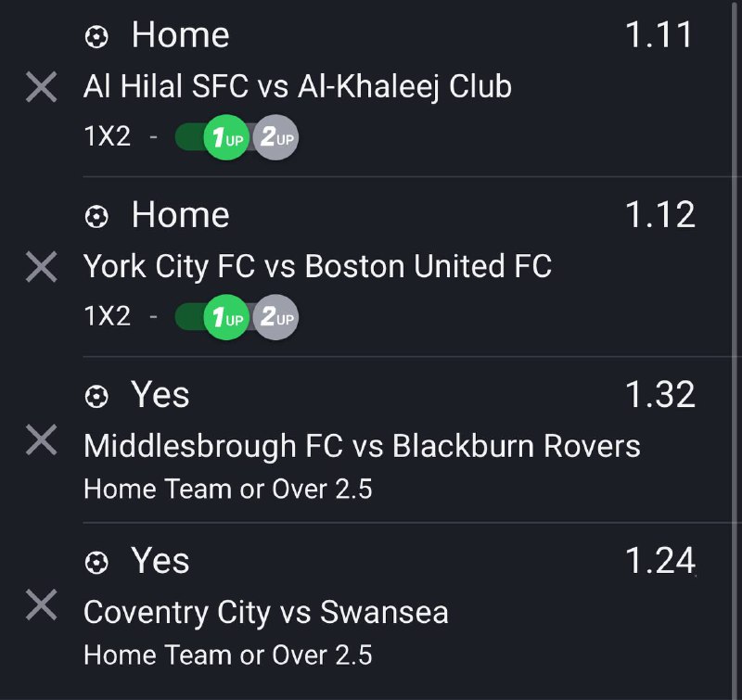
Task: Toggle 1UP for Al Hilal SFC match
Action: click(x=226, y=138)
